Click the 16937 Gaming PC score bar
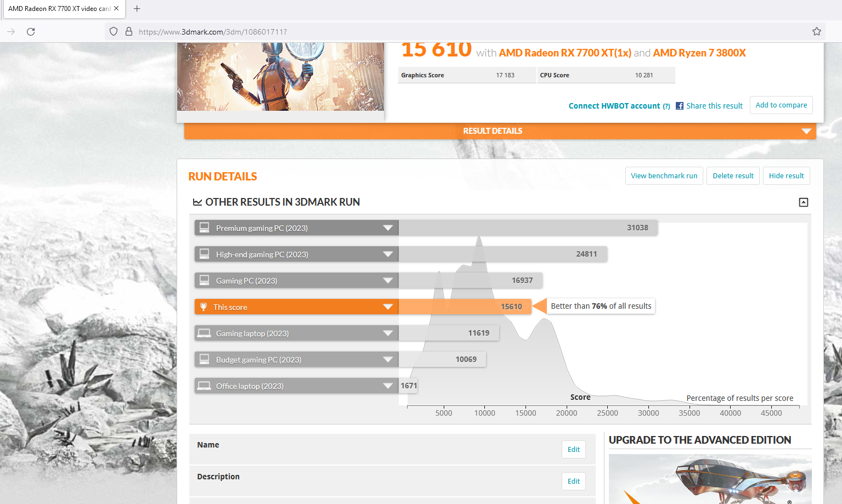842x504 pixels. click(471, 280)
